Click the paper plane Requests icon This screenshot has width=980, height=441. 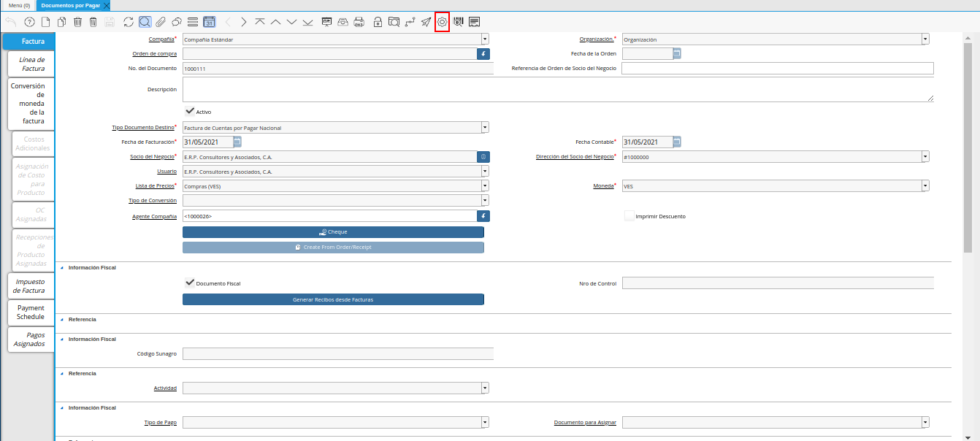[x=426, y=22]
